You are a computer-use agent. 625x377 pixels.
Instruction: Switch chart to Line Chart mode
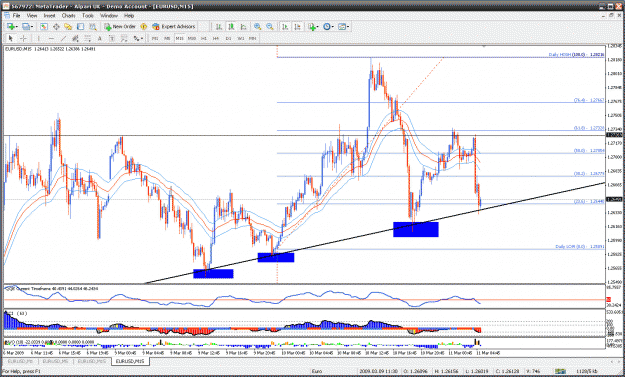[243, 26]
